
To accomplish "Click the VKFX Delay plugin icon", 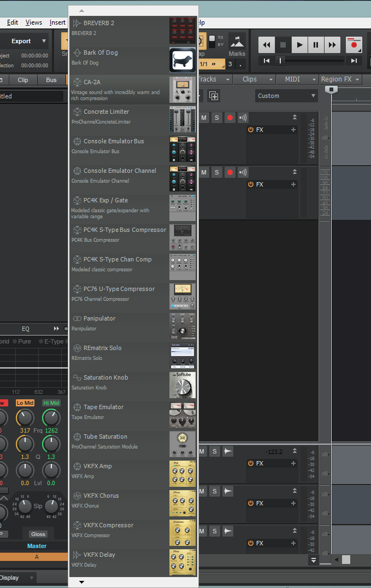I will (x=77, y=555).
